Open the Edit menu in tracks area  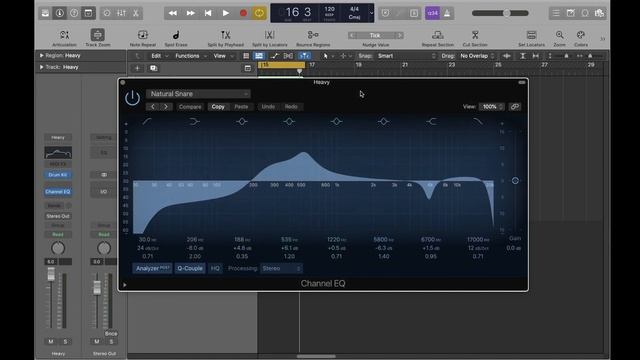(158, 56)
